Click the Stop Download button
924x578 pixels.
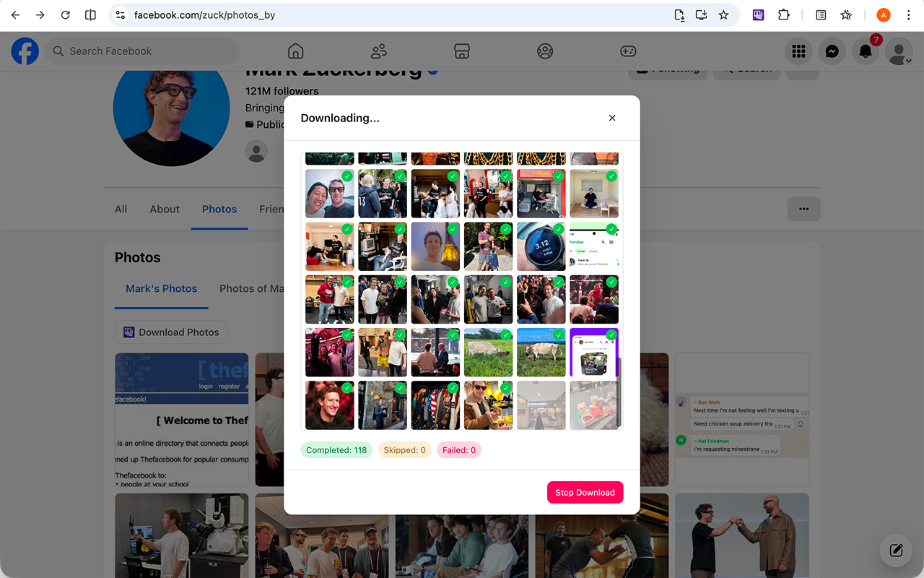tap(585, 492)
